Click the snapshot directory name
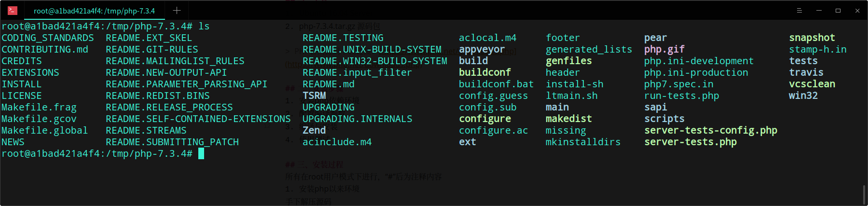 point(812,38)
